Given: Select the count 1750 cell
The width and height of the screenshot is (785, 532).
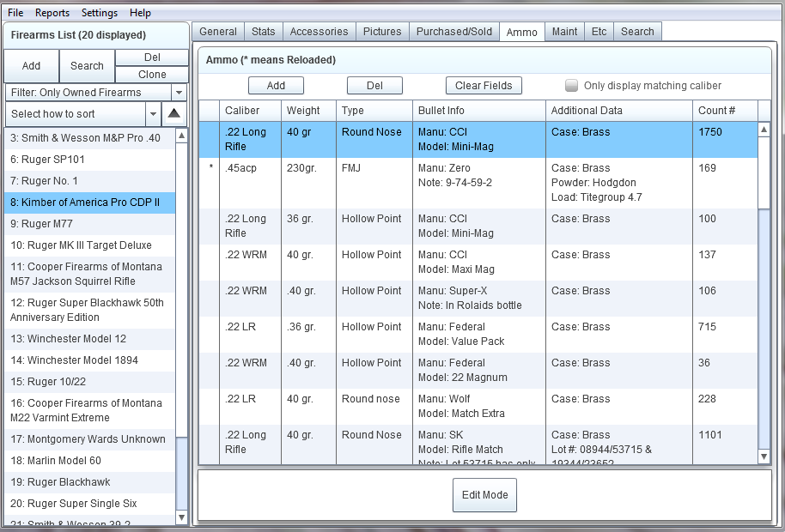Looking at the screenshot, I should [726, 140].
